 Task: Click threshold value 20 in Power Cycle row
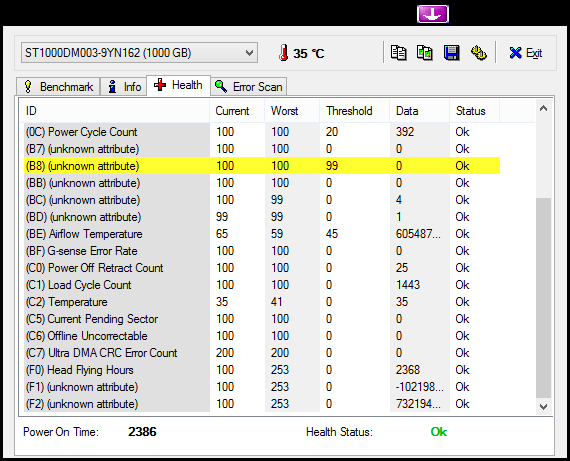[332, 132]
